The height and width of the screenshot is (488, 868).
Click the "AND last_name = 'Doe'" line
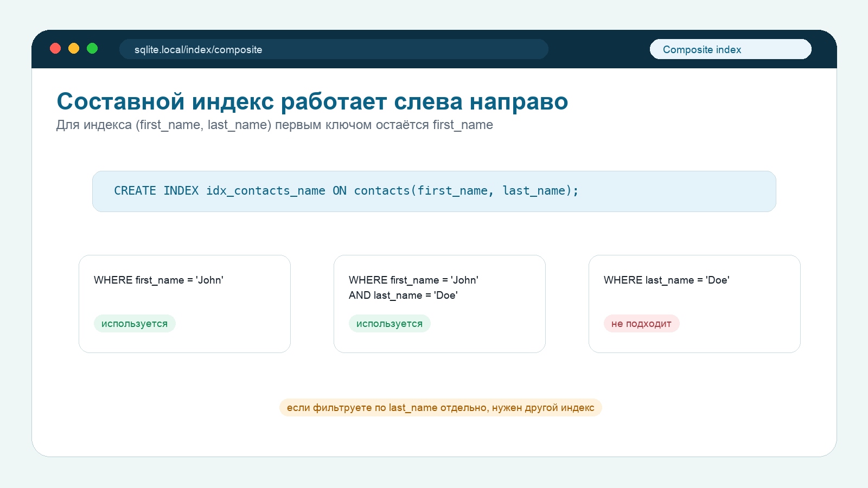coord(403,295)
